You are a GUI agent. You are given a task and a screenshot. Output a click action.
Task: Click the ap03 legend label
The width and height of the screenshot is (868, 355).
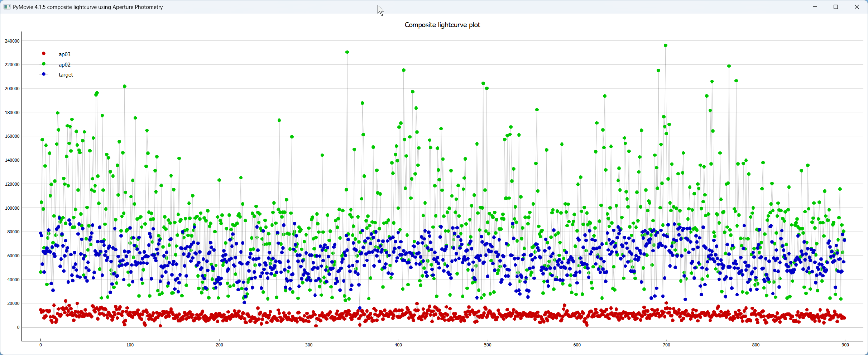tap(64, 54)
